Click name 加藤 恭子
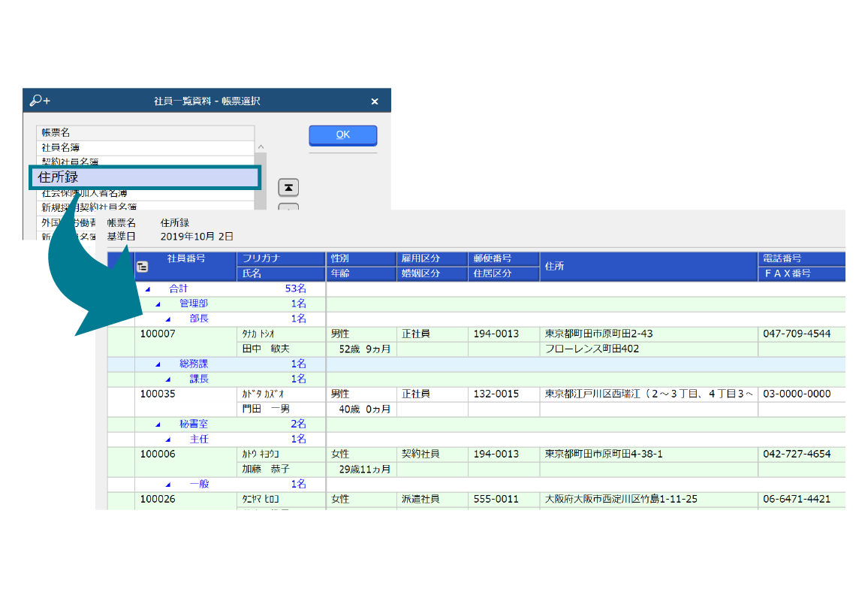 pos(266,470)
